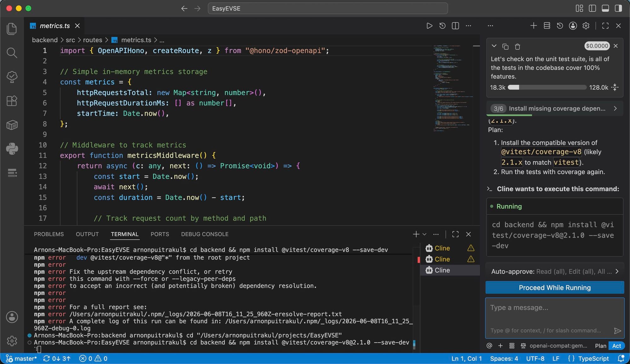This screenshot has width=630, height=364.
Task: Click the EasyEVSE command center search box
Action: 328,8
